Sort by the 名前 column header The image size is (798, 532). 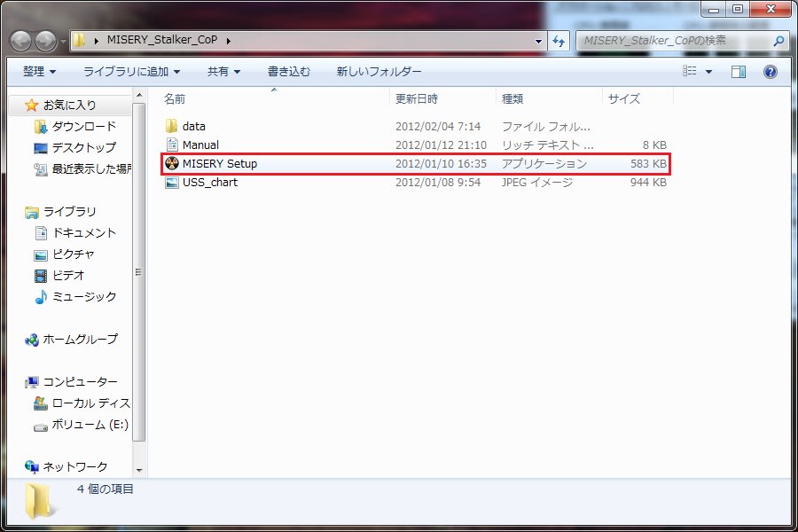coord(175,98)
